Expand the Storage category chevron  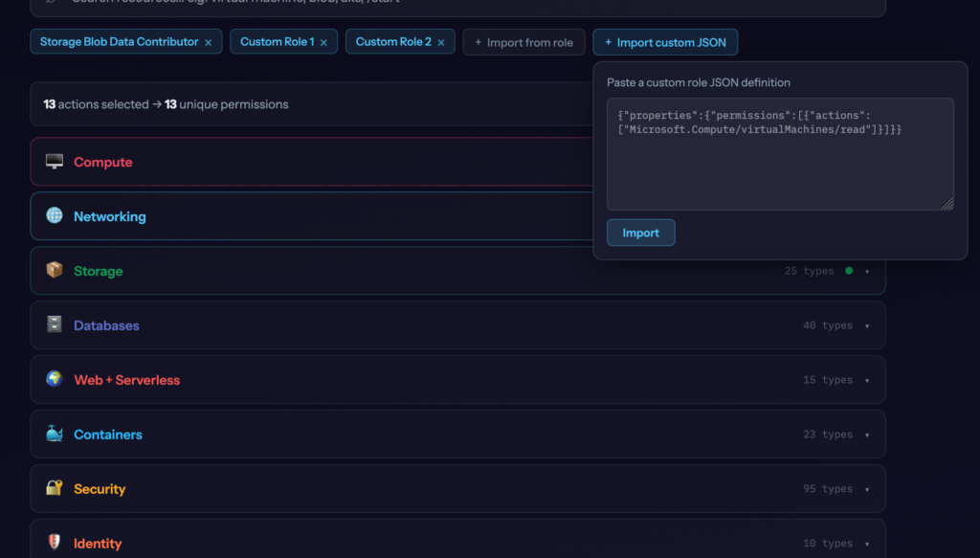pyautogui.click(x=867, y=272)
